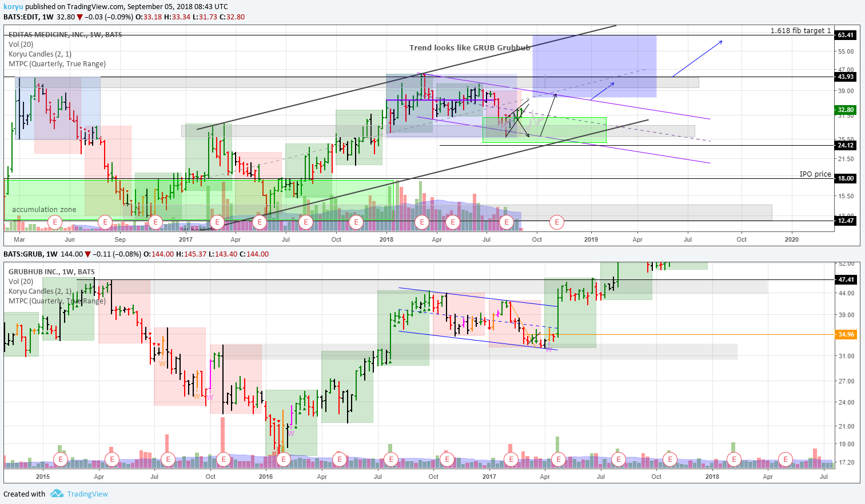
Task: Select the 18.00 IPO price axis label
Action: point(846,178)
